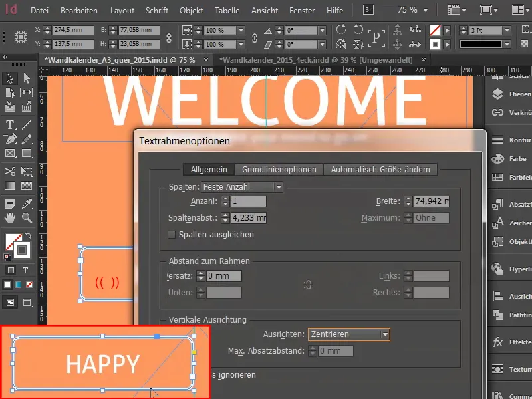Select the Gradient Swatch tool
The image size is (532, 399).
(9, 186)
